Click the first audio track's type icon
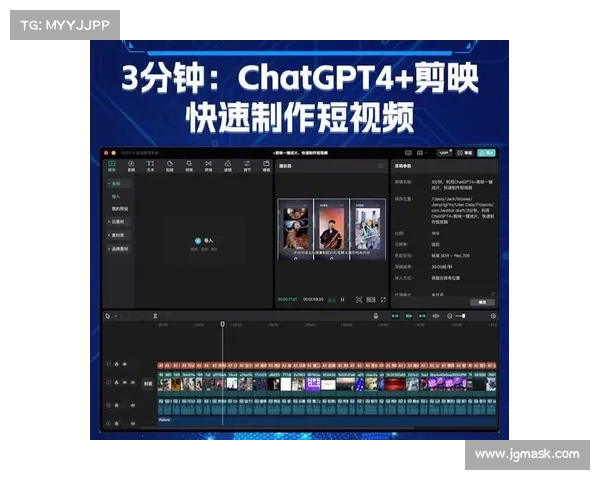Viewport: 600px width, 480px height. 109,405
